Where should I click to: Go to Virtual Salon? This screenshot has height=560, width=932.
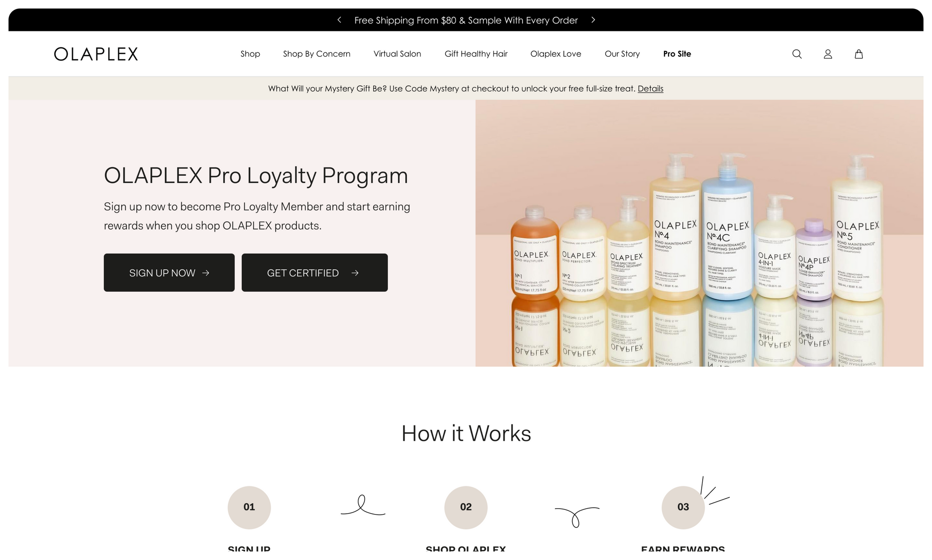click(x=397, y=54)
